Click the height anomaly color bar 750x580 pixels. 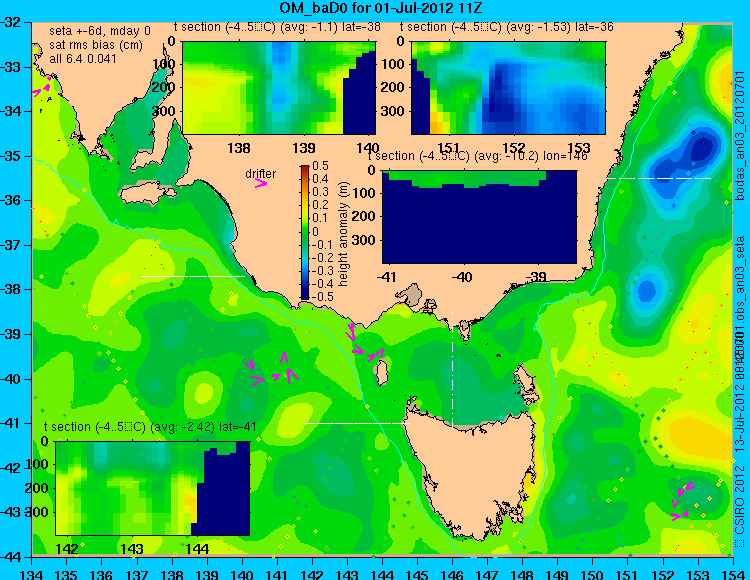305,232
